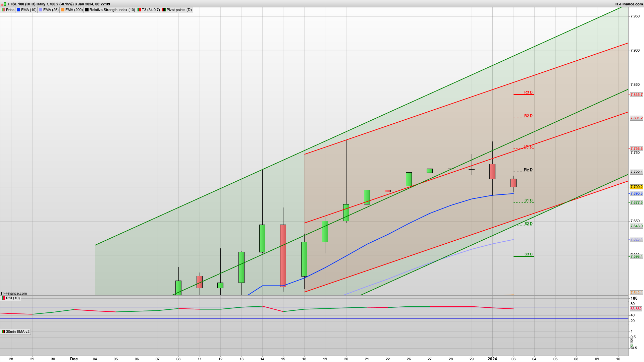This screenshot has width=644, height=362.
Task: Click the Piv D pivot level marker
Action: point(528,170)
